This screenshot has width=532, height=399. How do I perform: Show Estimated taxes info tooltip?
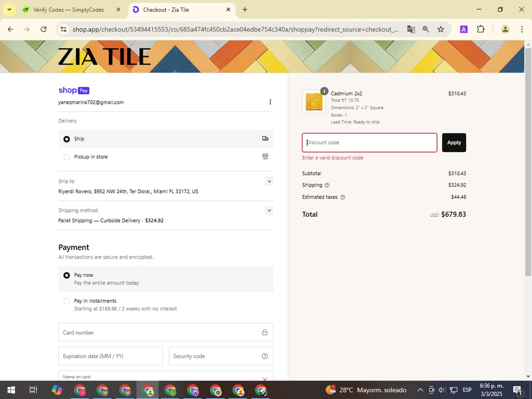point(343,197)
